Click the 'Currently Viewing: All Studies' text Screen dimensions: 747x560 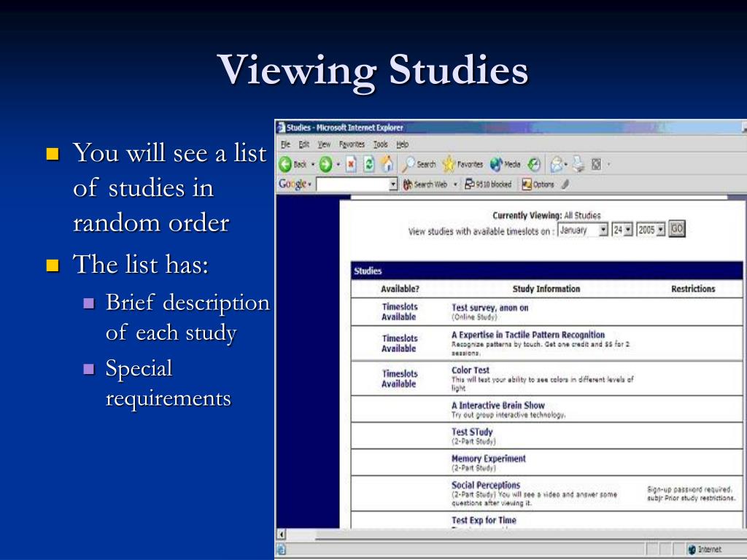[x=546, y=215]
